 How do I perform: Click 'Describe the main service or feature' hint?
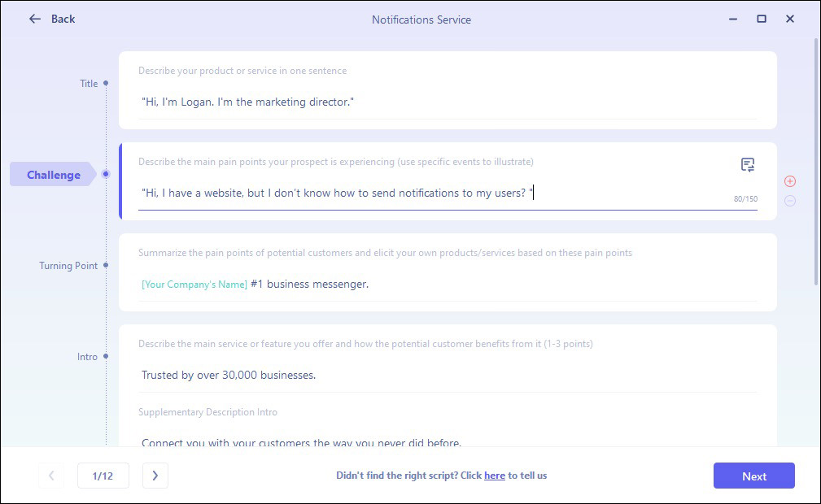click(365, 345)
